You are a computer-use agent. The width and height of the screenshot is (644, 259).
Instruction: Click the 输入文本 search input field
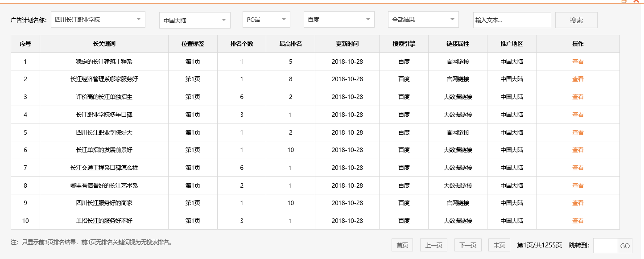pos(512,20)
